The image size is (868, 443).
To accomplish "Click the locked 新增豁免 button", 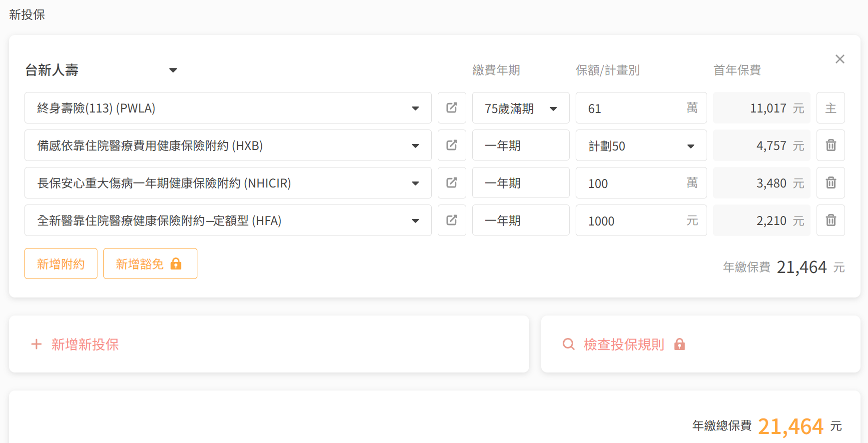I will click(150, 264).
